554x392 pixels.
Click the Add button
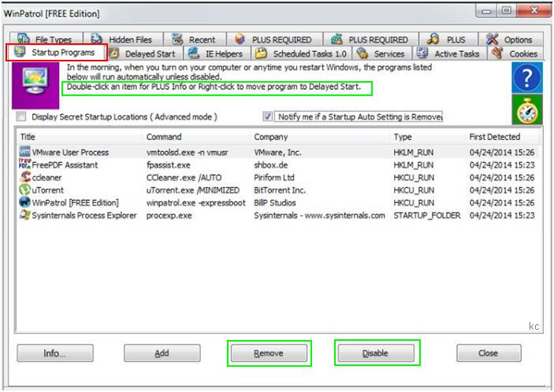click(x=162, y=353)
